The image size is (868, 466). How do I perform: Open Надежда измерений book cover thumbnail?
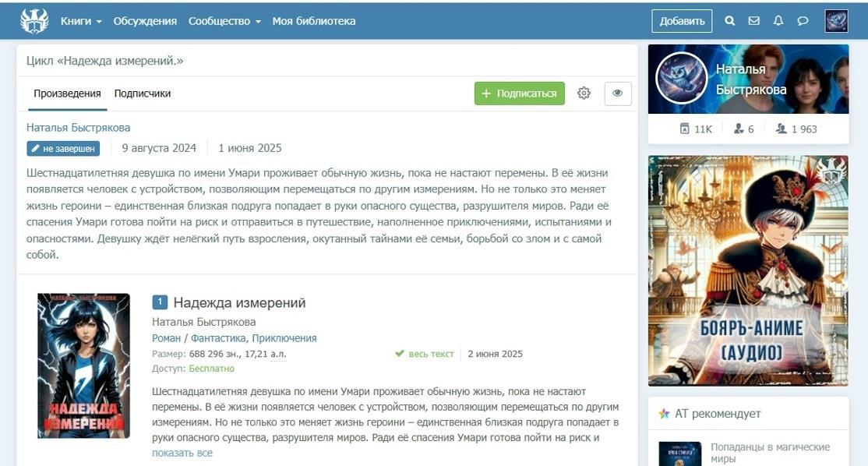click(83, 365)
